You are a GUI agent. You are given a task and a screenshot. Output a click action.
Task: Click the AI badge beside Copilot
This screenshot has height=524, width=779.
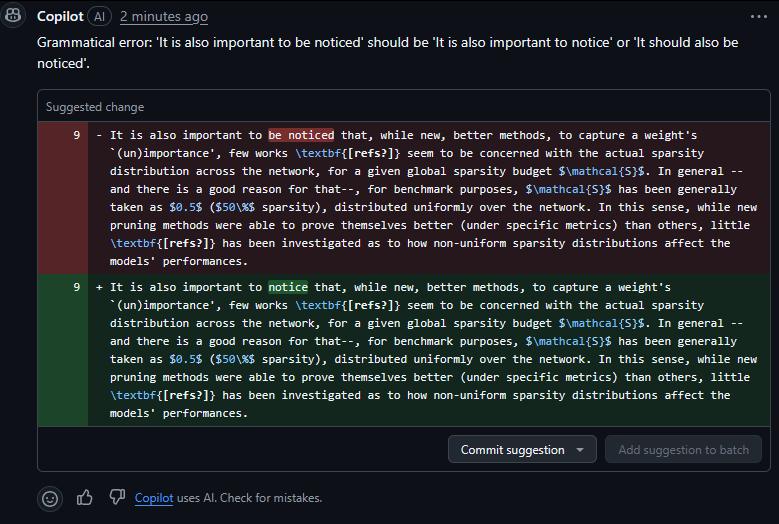[99, 16]
